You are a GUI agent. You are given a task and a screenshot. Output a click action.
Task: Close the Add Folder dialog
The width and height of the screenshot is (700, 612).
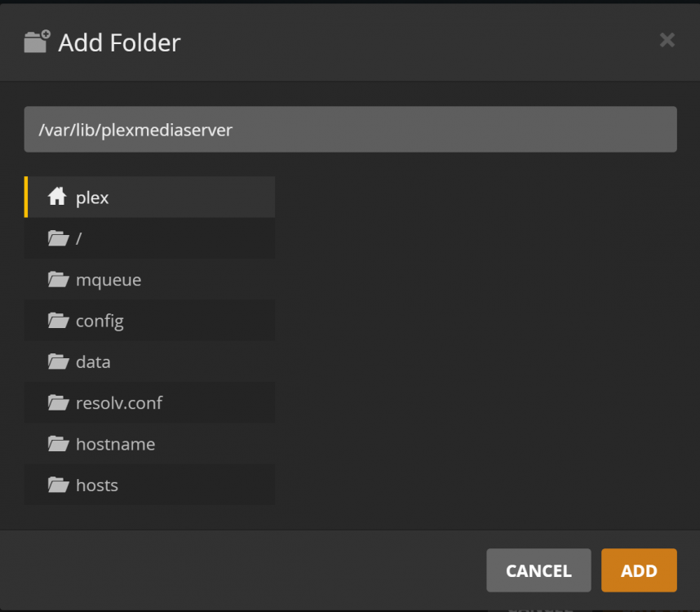pyautogui.click(x=667, y=40)
